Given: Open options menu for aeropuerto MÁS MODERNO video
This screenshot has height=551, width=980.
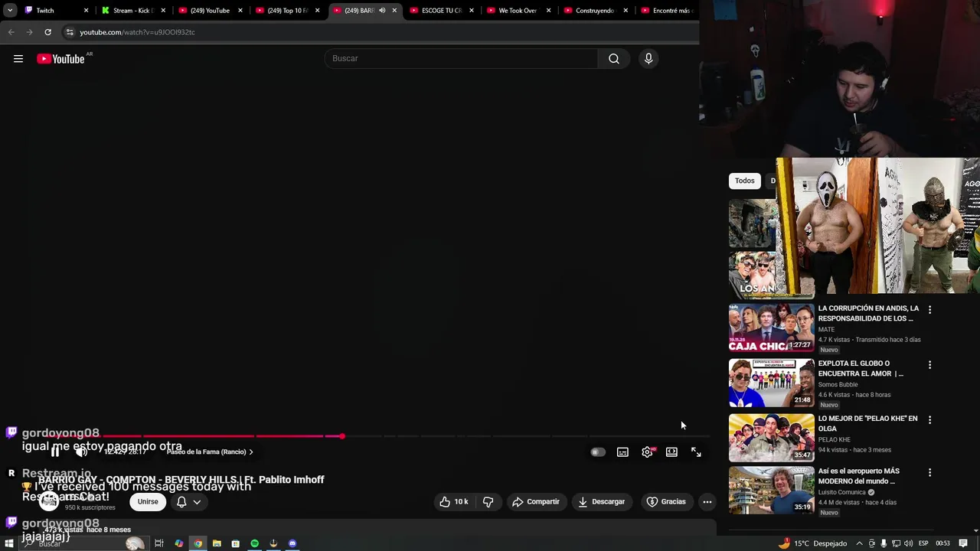Looking at the screenshot, I should [x=929, y=473].
